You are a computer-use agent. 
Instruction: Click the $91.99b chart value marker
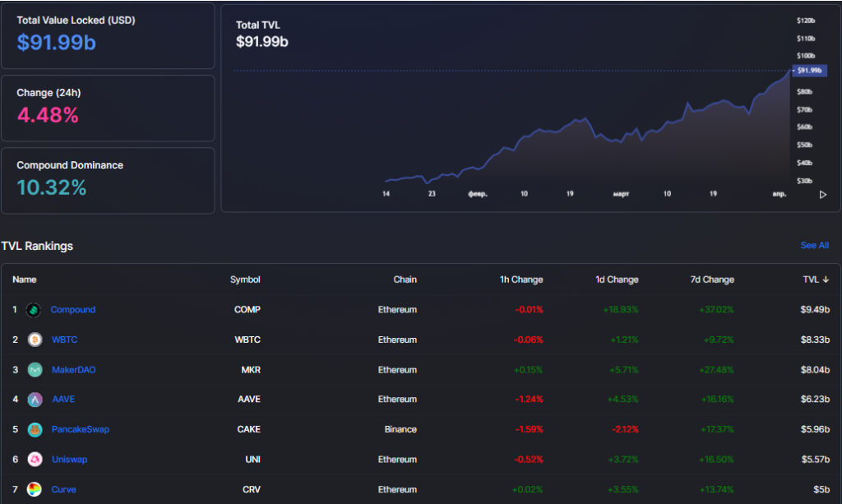point(809,71)
